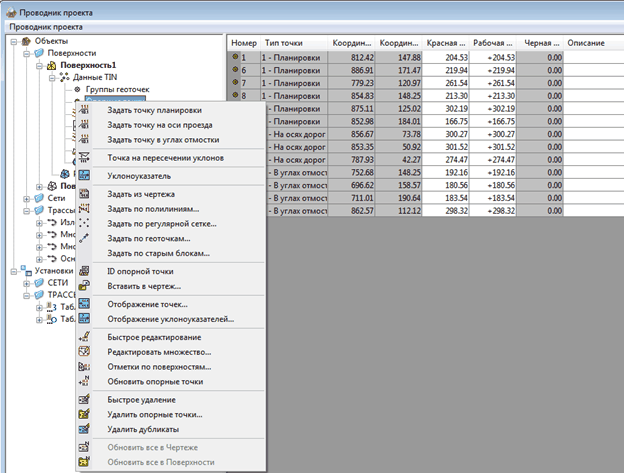Click the icon beside Отображение точек
The width and height of the screenshot is (624, 473).
[86, 304]
